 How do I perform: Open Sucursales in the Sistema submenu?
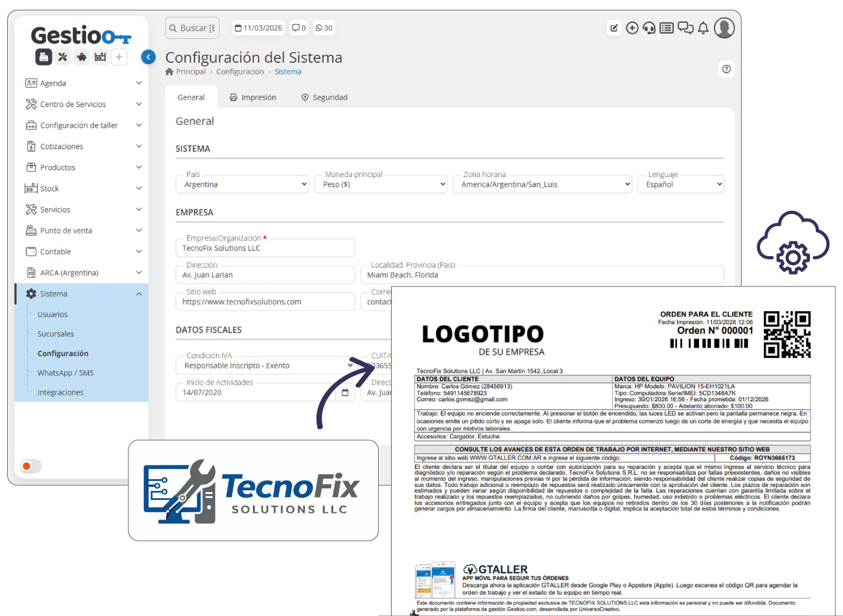tap(56, 334)
